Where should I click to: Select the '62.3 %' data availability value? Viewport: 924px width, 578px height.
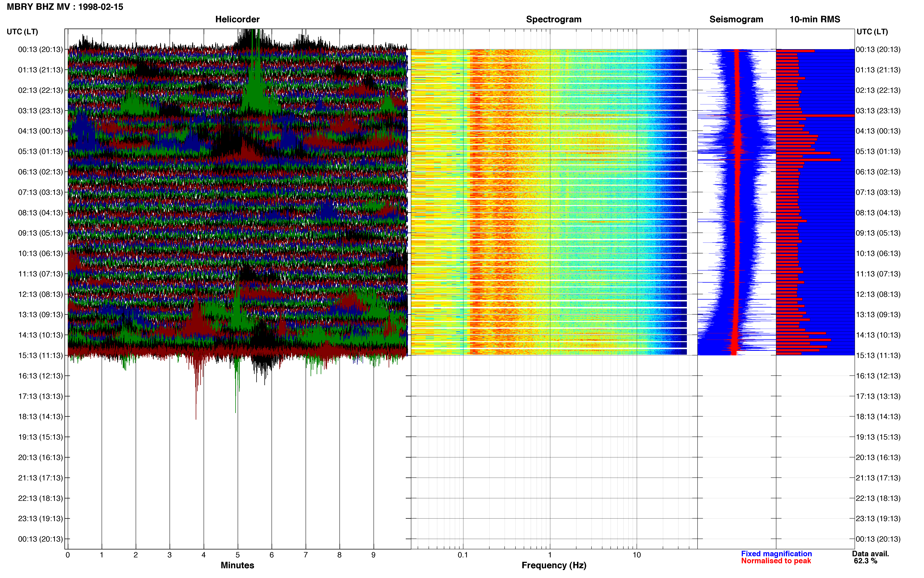[865, 561]
